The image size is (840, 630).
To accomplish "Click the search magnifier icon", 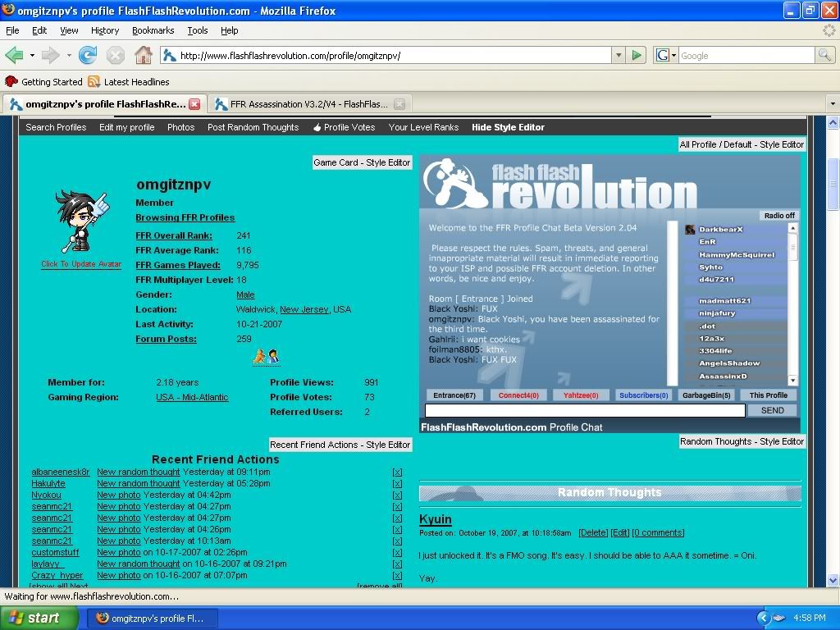I will click(824, 56).
